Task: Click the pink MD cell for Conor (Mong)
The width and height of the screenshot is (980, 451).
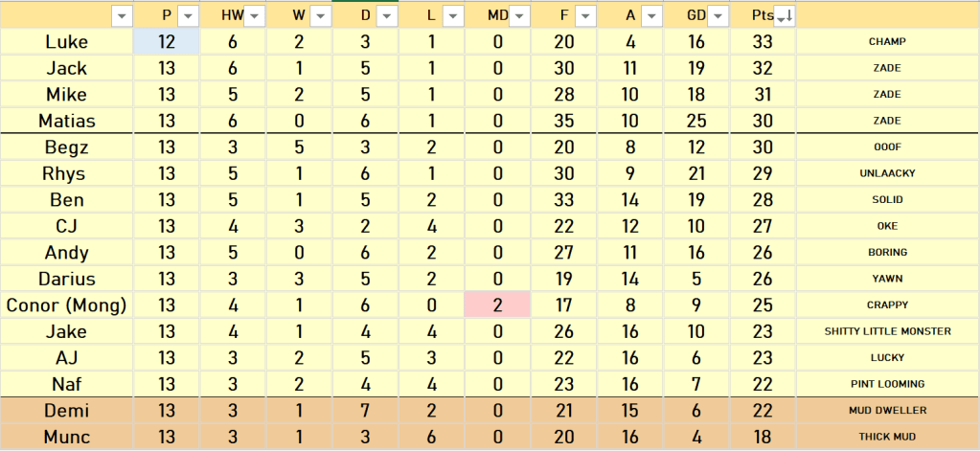Action: point(497,305)
